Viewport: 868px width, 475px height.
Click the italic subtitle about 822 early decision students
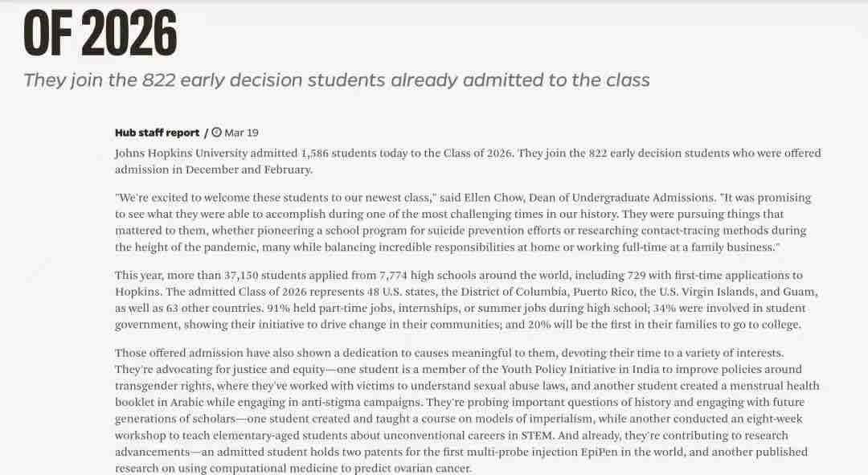pos(337,80)
